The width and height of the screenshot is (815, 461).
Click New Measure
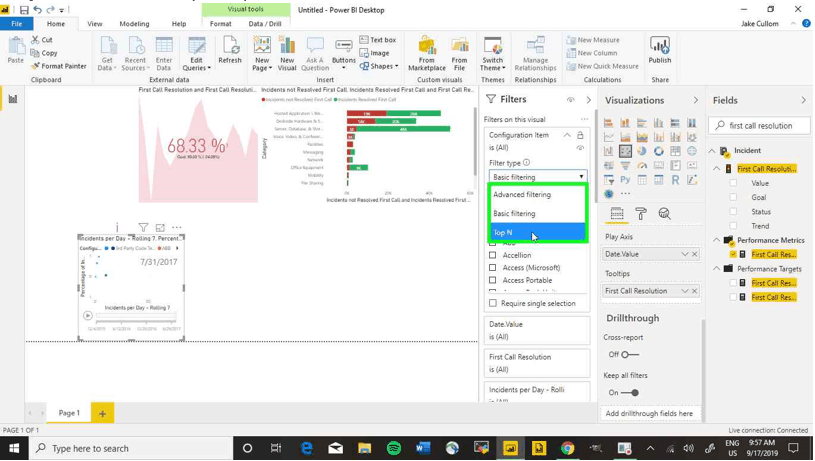593,40
